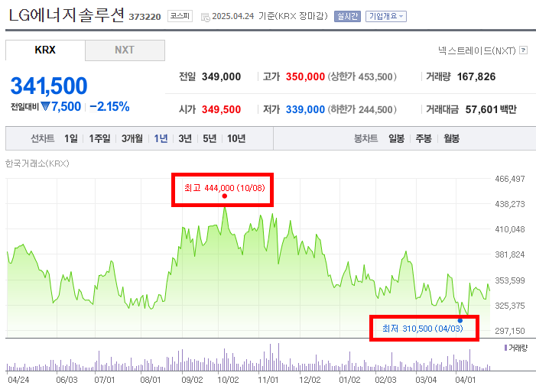Open the 기업개요 dropdown
Image resolution: width=536 pixels, height=392 pixels.
[x=386, y=16]
